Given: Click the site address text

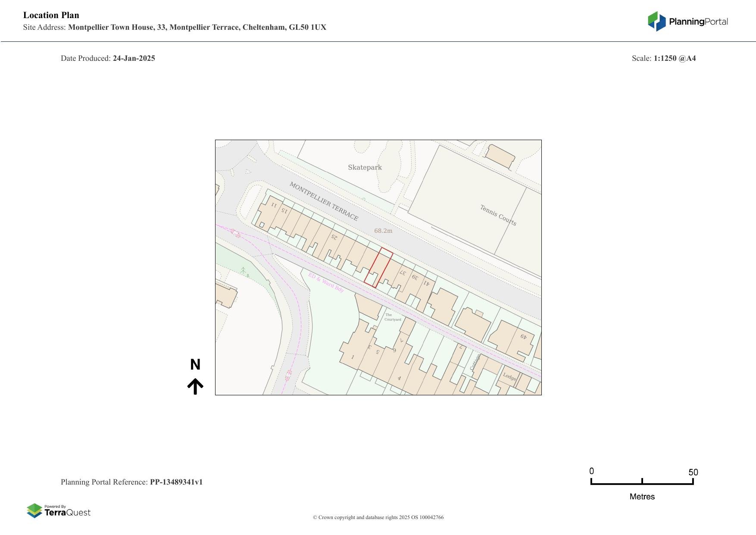Looking at the screenshot, I should (x=175, y=28).
